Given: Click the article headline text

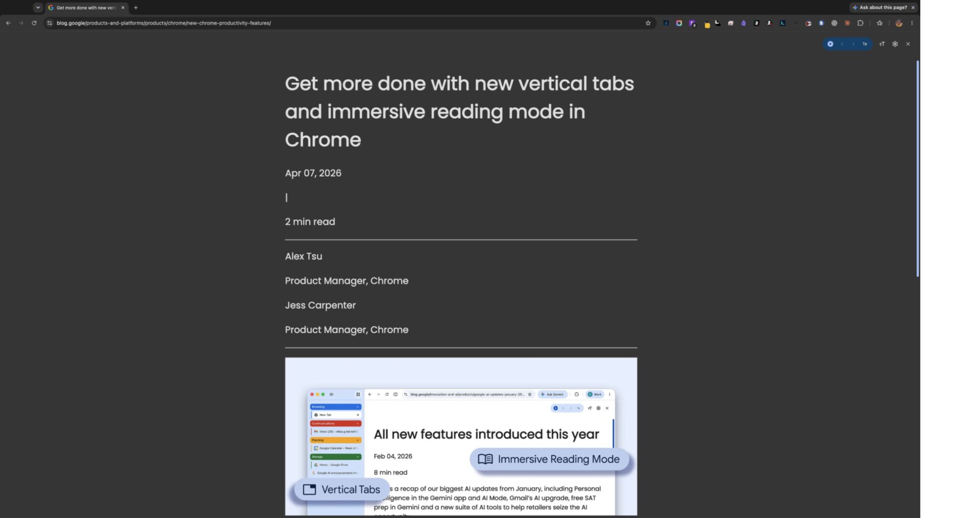Looking at the screenshot, I should 459,111.
